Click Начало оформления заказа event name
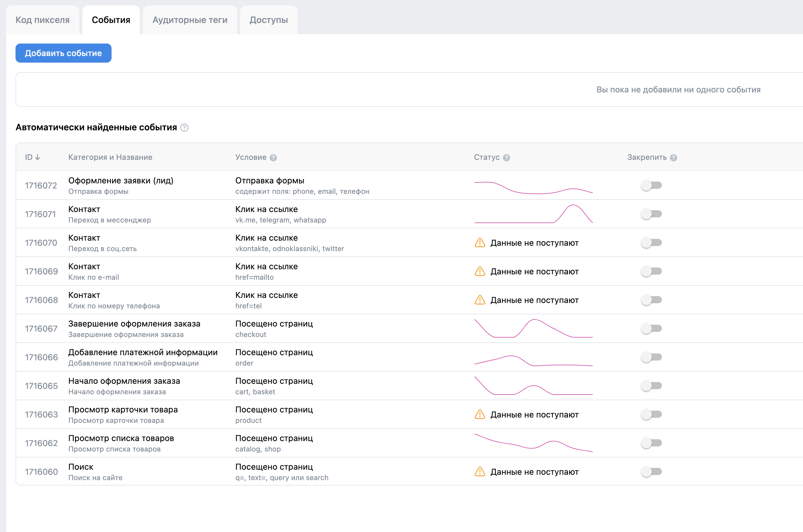 point(124,381)
